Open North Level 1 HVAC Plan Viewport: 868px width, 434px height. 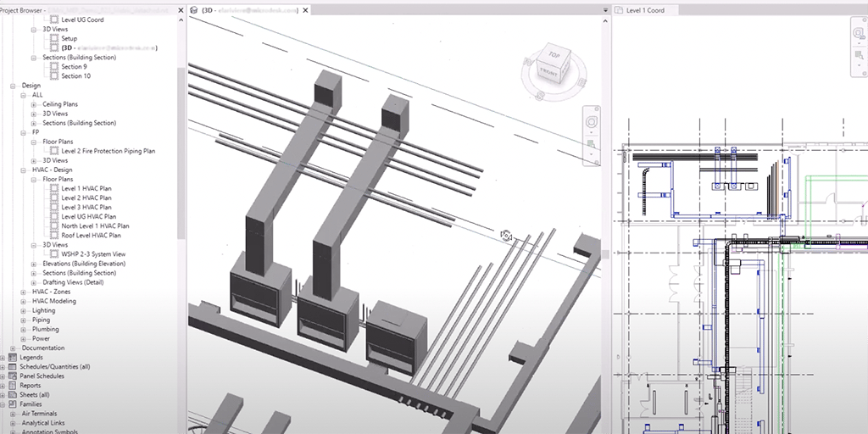point(95,225)
